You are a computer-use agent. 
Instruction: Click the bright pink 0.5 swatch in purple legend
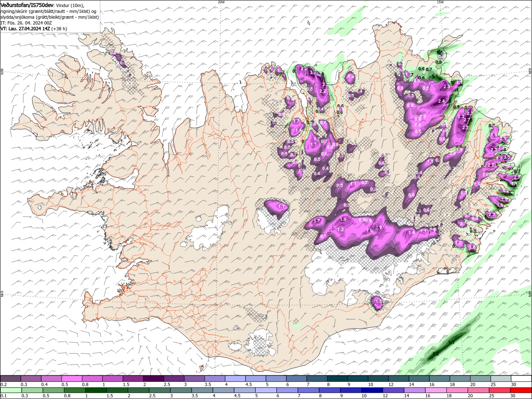click(x=71, y=379)
